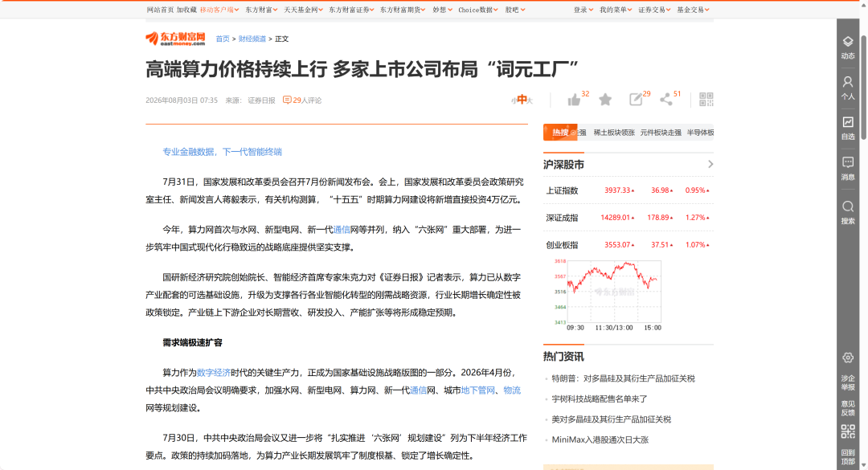
Task: Click 涉企举报 in the sidebar
Action: pyautogui.click(x=848, y=382)
